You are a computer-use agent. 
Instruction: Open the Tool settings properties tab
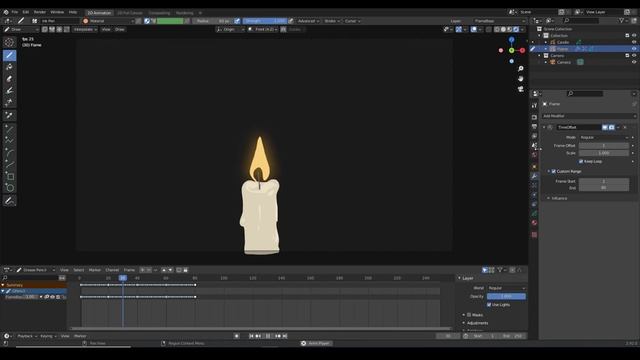point(534,105)
